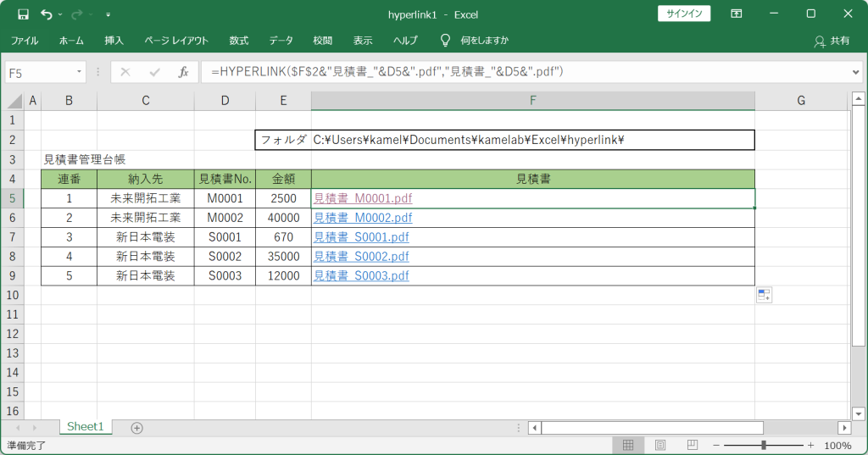Open link 見積書_M0002.pdf
Image resolution: width=868 pixels, height=455 pixels.
[363, 218]
